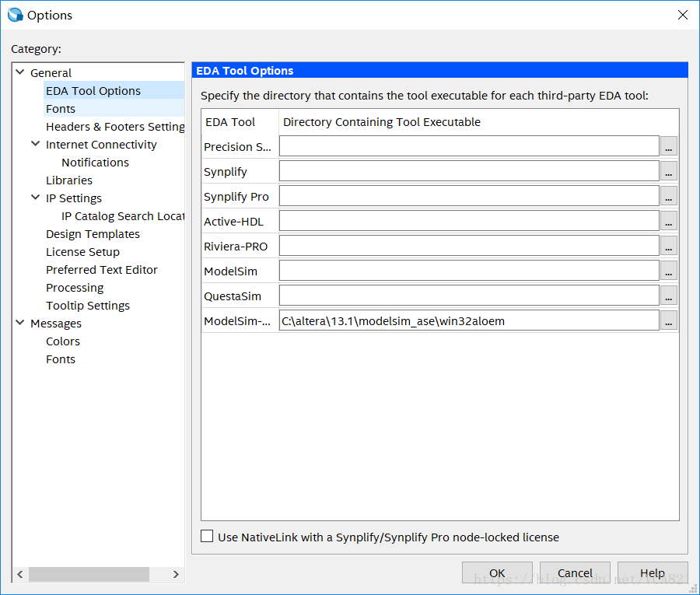Viewport: 700px width, 595px height.
Task: Select General category
Action: pyautogui.click(x=51, y=73)
